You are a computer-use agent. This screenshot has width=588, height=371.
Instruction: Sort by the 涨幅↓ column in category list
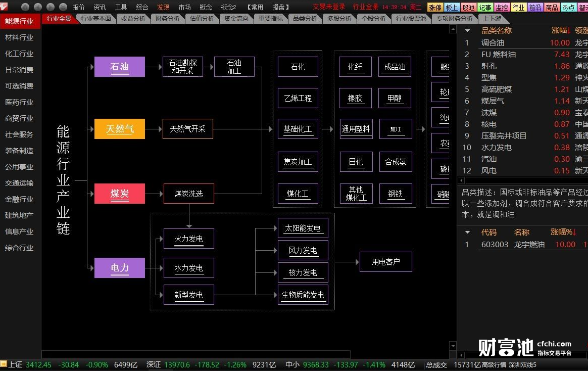[x=561, y=30]
